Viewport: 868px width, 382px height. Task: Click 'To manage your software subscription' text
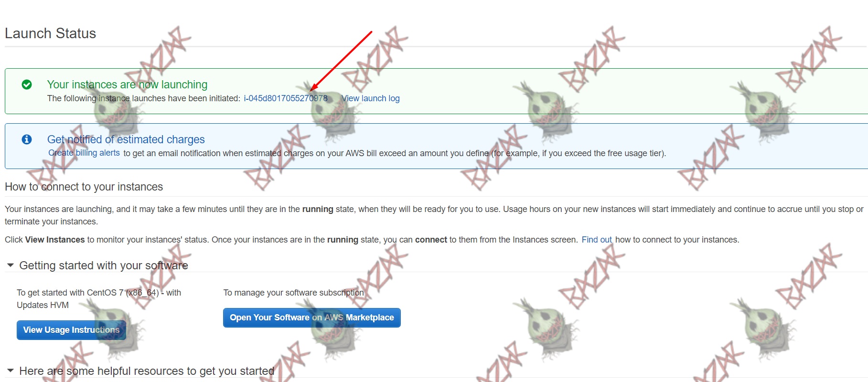[294, 293]
